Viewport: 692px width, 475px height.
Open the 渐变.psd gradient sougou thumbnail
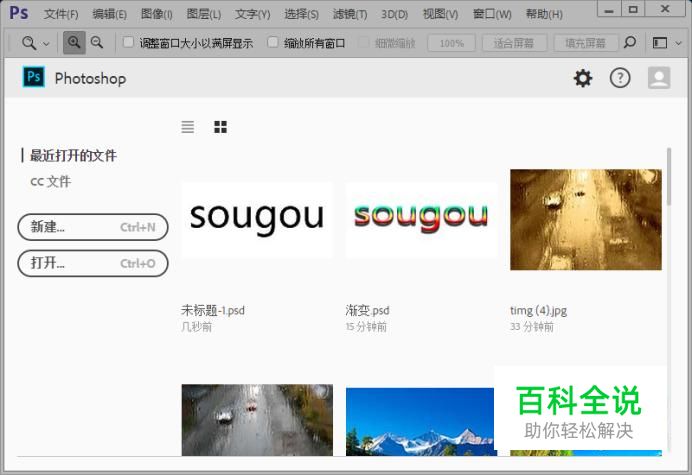click(x=421, y=219)
